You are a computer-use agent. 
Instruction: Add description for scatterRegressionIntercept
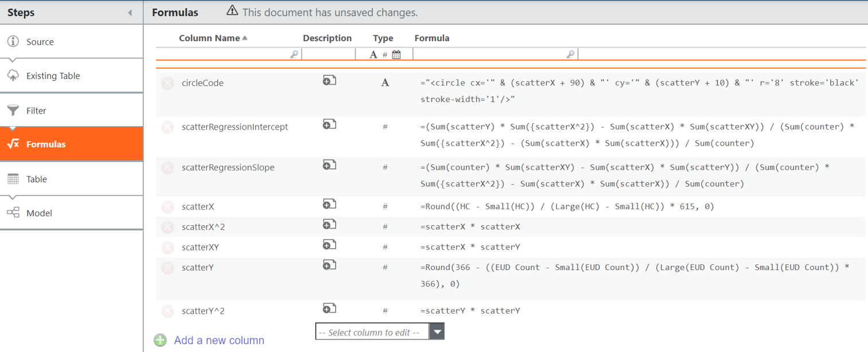click(329, 124)
